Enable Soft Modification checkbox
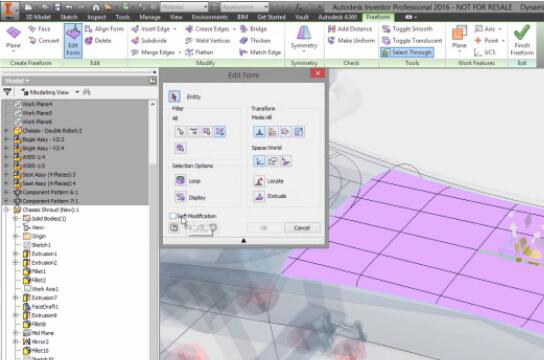 tap(172, 216)
